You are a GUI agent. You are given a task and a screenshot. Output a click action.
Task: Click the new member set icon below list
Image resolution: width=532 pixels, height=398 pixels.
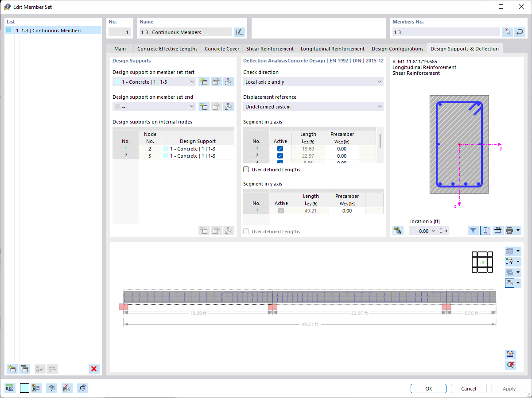pos(12,369)
